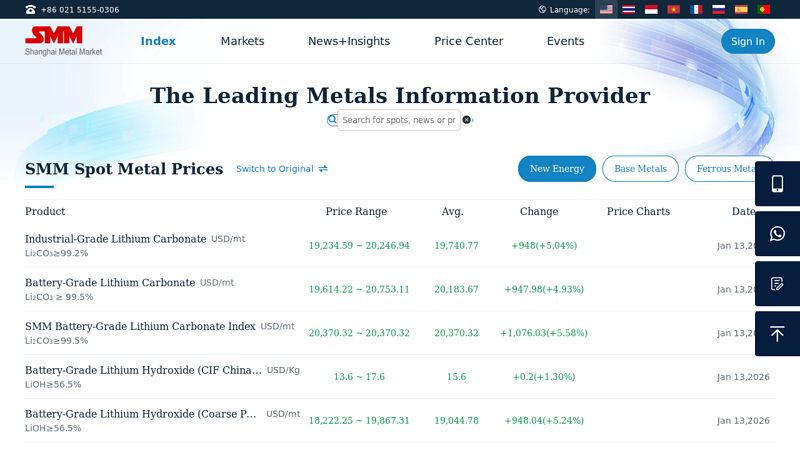Click the Price Charts column header
This screenshot has width=800, height=450.
click(x=638, y=211)
